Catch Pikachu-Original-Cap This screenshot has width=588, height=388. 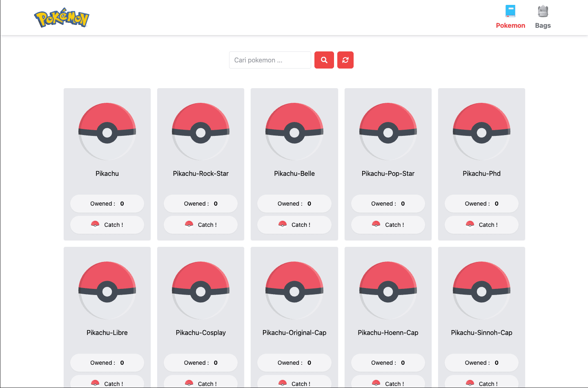[294, 383]
